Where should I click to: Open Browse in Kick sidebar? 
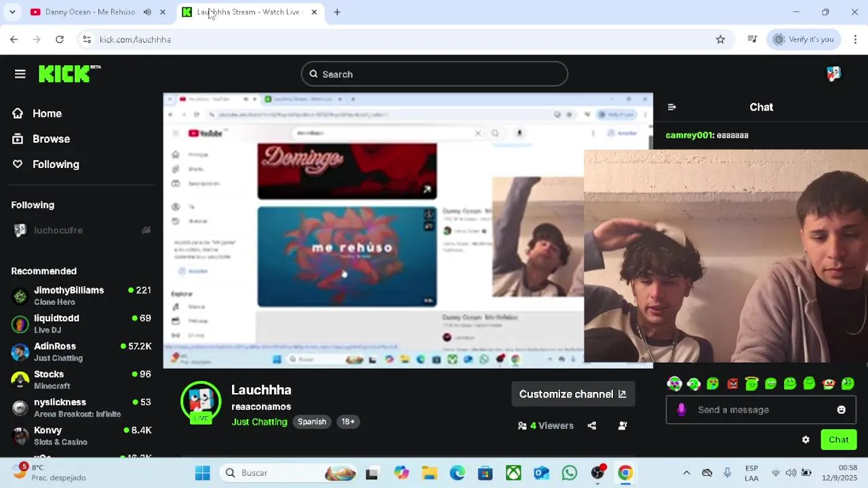coord(51,139)
